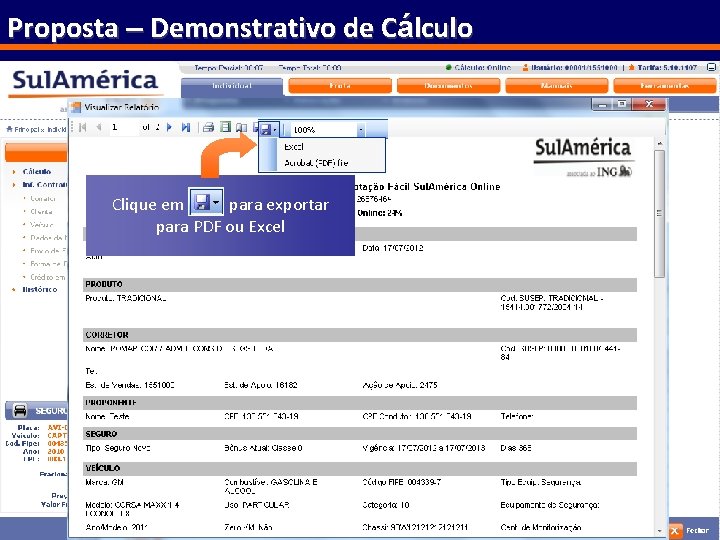Open the Documentos tab
Screen dimensions: 720x540
click(x=448, y=86)
